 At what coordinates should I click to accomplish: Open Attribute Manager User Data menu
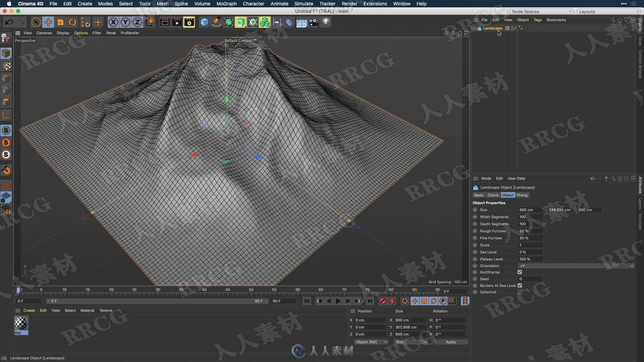516,178
